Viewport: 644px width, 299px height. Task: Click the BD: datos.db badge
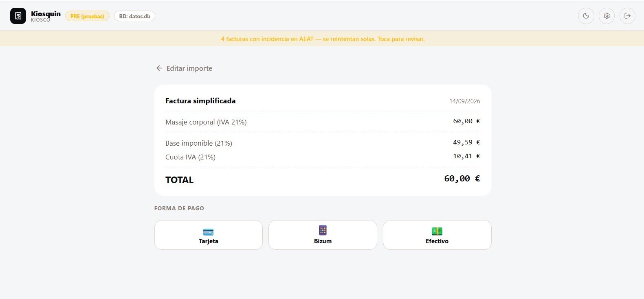[134, 16]
